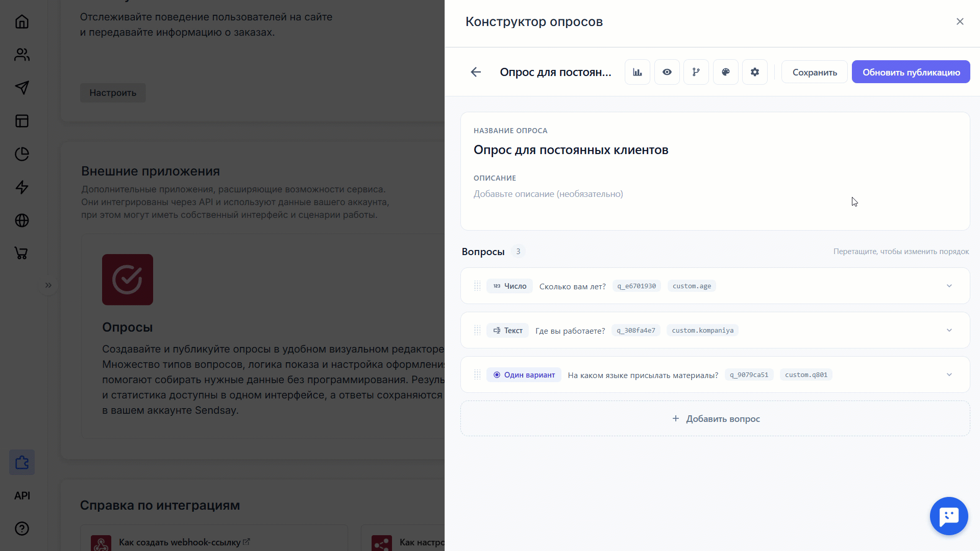Screen dimensions: 980x551
Task: Edit the survey title field
Action: click(x=715, y=150)
